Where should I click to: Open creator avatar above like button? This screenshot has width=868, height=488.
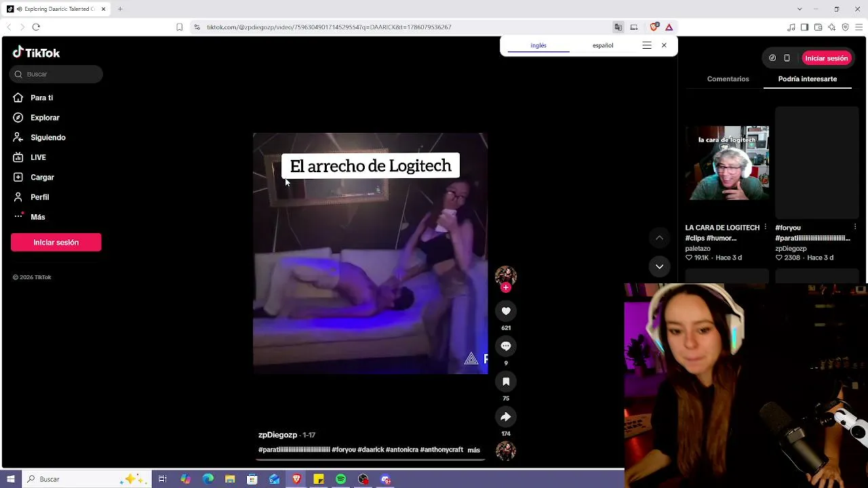coord(506,276)
